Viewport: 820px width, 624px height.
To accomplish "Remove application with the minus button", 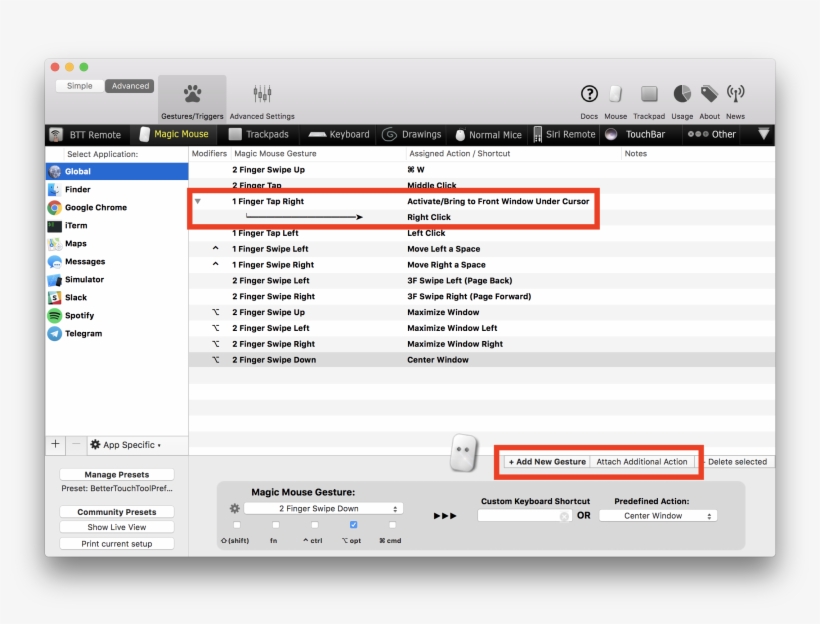I will (x=76, y=445).
